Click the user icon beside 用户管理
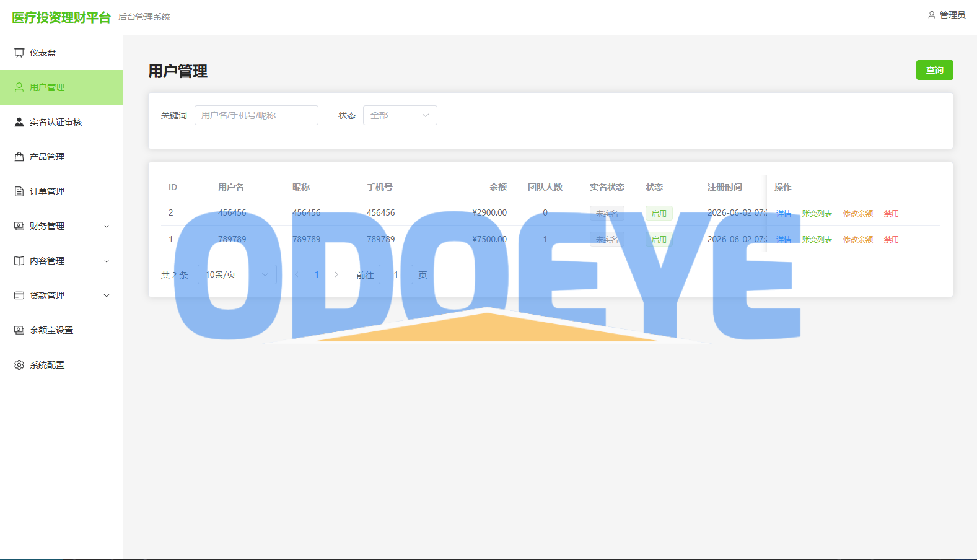The width and height of the screenshot is (977, 560). [19, 87]
